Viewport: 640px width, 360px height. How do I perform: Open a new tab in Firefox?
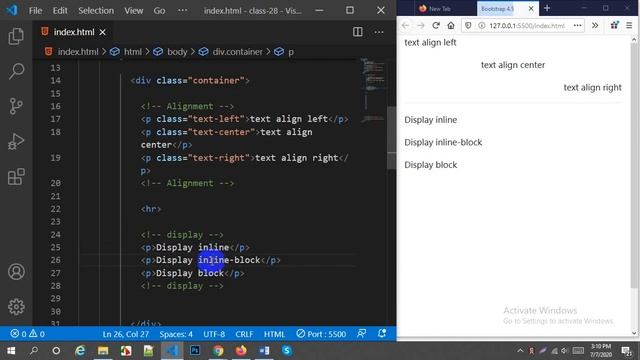[x=547, y=8]
